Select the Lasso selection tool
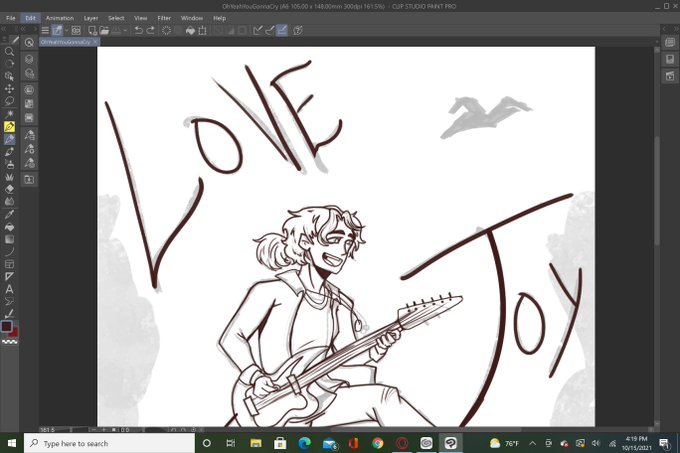The height and width of the screenshot is (453, 680). click(x=9, y=101)
